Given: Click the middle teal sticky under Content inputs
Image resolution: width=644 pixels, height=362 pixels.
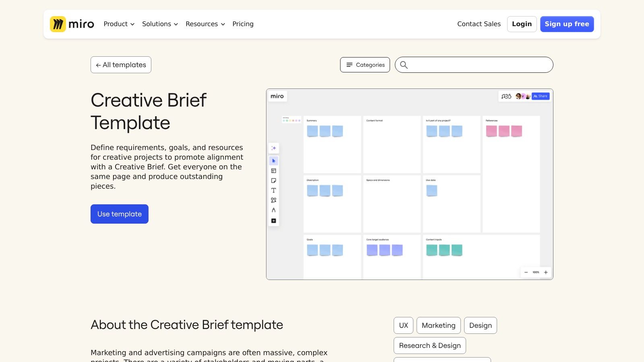Looking at the screenshot, I should coord(444,250).
